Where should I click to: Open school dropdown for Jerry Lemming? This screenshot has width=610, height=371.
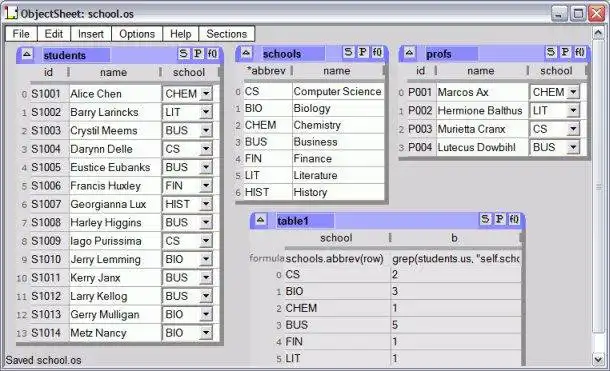pyautogui.click(x=206, y=259)
